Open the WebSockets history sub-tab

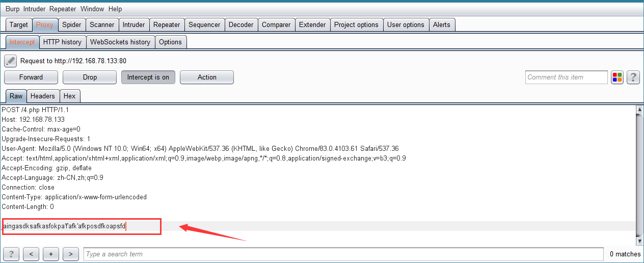pyautogui.click(x=120, y=42)
